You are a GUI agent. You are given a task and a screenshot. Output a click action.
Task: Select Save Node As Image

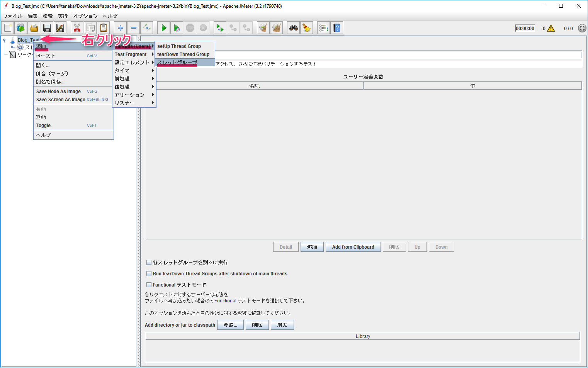[73, 92]
